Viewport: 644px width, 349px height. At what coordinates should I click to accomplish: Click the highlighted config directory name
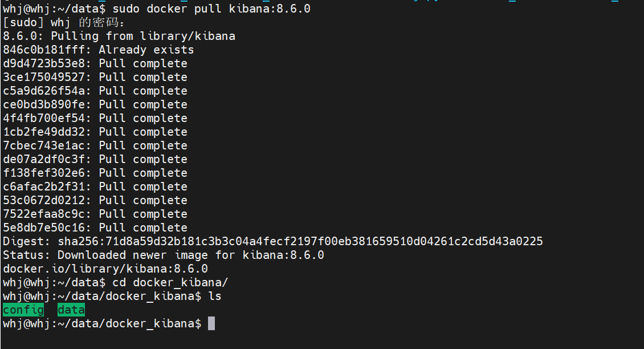tap(23, 310)
